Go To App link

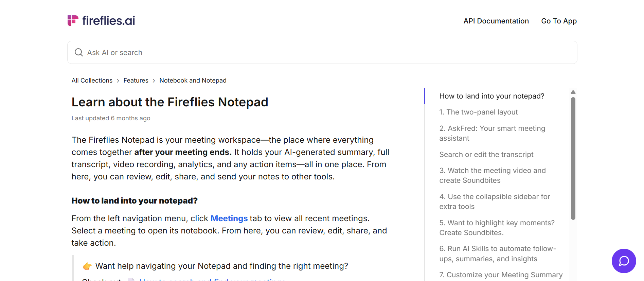pyautogui.click(x=559, y=21)
